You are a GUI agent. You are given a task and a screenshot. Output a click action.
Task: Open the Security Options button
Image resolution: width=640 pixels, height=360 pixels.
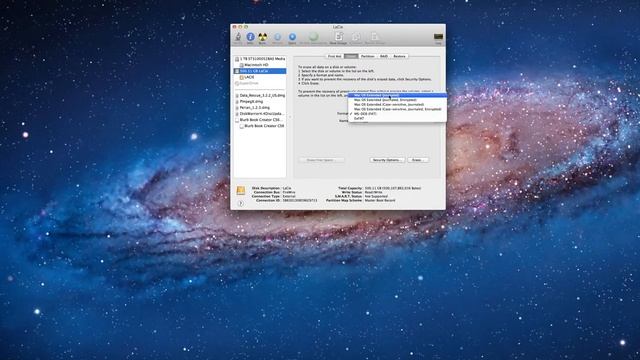tap(387, 160)
